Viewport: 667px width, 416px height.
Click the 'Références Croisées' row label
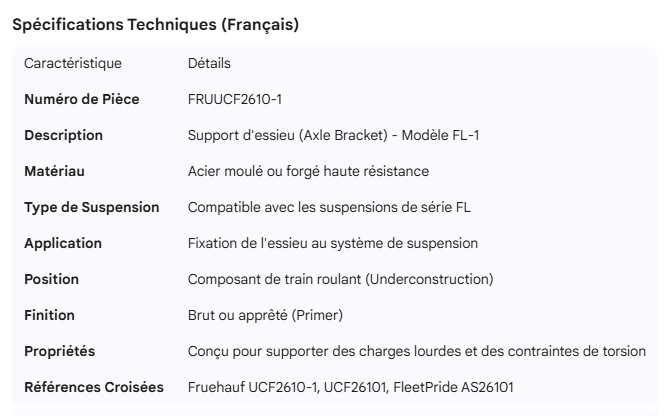point(93,386)
